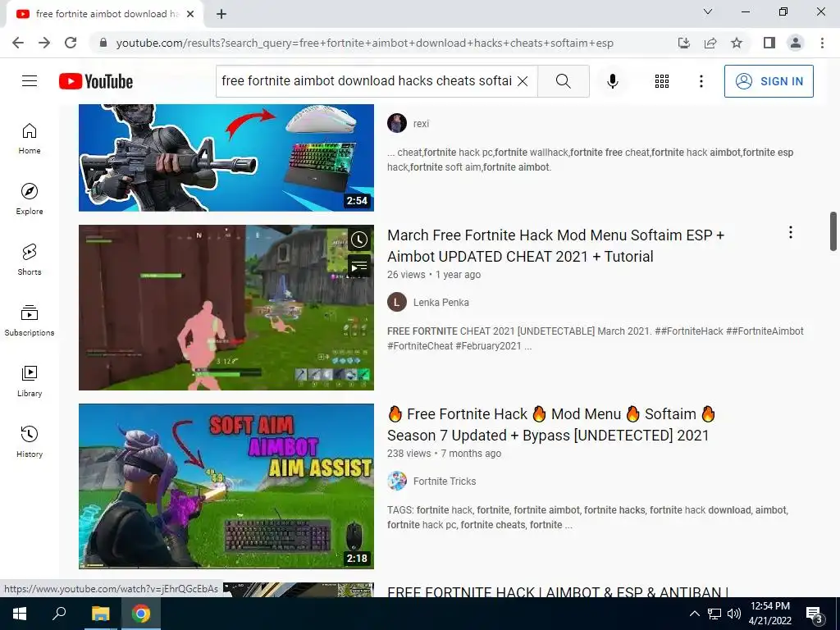The width and height of the screenshot is (840, 630).
Task: Open History in the sidebar
Action: pyautogui.click(x=30, y=441)
